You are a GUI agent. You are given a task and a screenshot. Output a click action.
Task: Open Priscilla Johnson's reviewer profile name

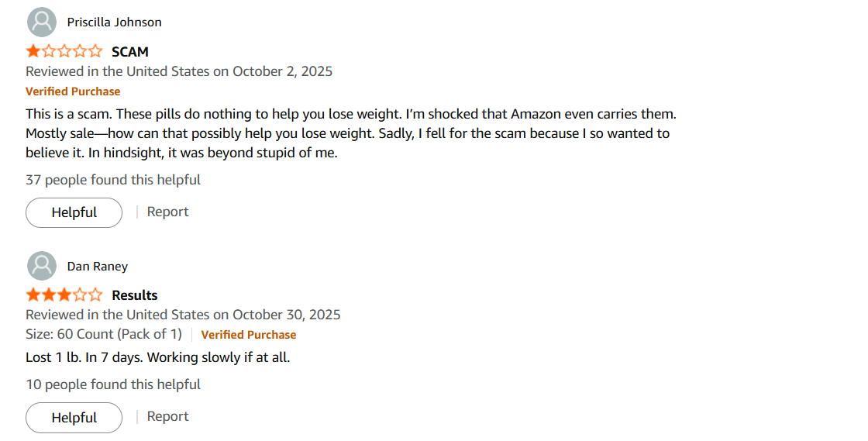pyautogui.click(x=114, y=22)
